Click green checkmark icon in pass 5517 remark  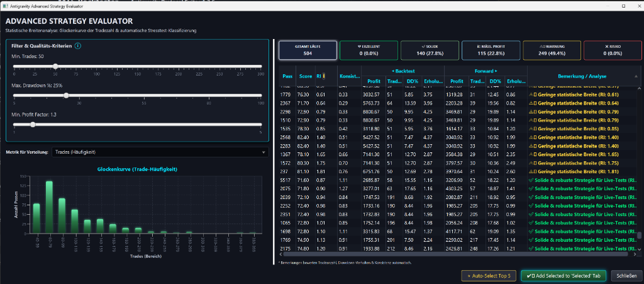(531, 179)
